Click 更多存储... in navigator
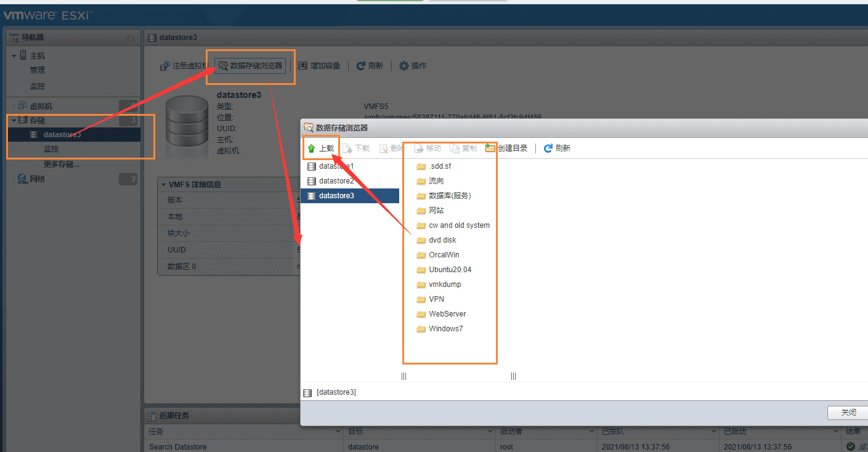Viewport: 868px width, 452px height. click(x=62, y=164)
